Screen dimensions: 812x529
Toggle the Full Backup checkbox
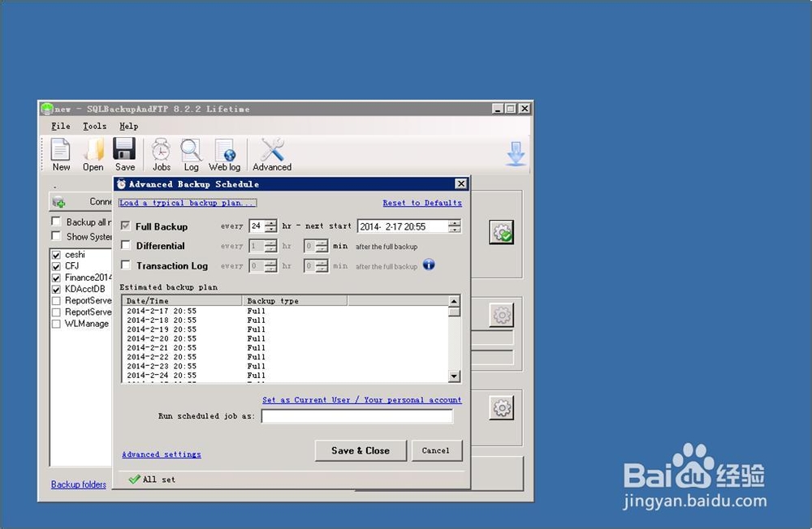[x=125, y=226]
